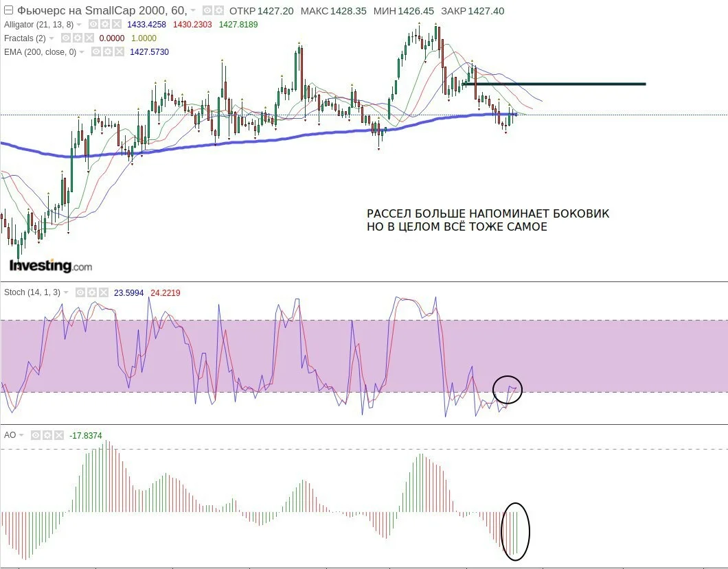Viewport: 728px width, 569px height.
Task: Click the МАКС value 1428.35
Action: click(x=348, y=11)
